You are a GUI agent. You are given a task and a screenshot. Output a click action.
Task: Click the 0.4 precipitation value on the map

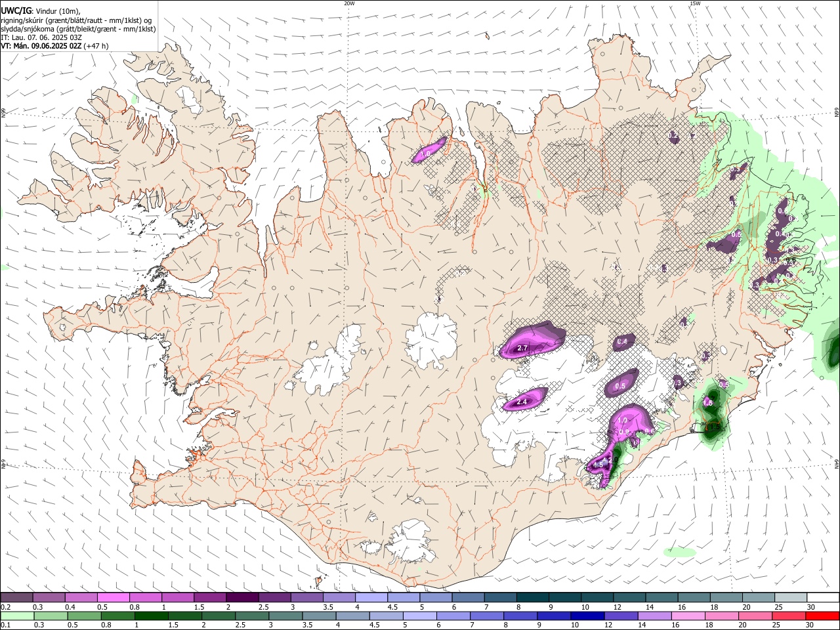coord(622,342)
